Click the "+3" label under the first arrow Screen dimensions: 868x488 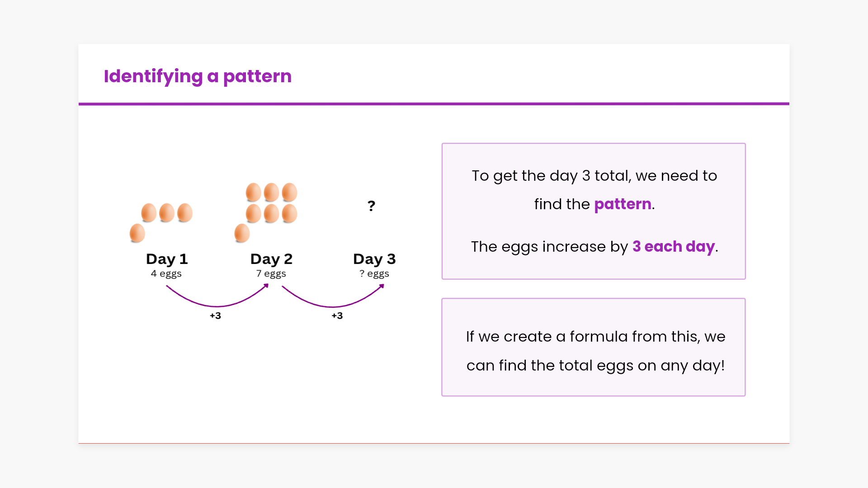(215, 316)
